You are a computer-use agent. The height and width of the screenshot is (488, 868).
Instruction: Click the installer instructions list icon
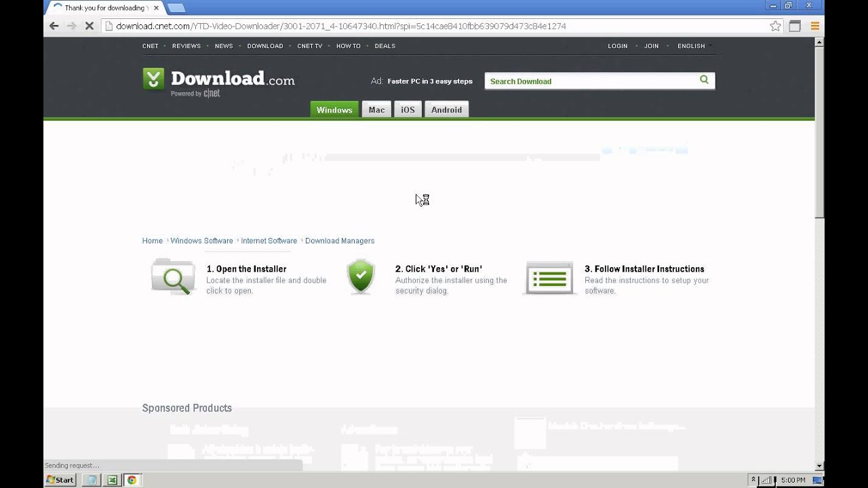tap(549, 278)
